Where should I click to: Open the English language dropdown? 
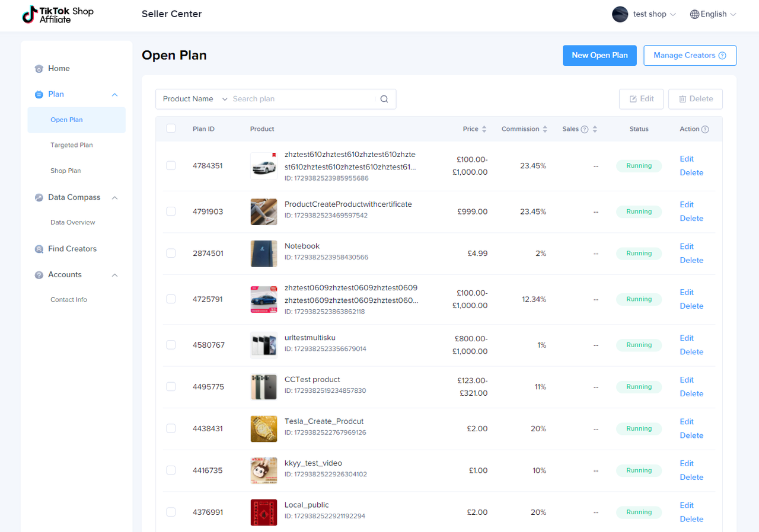(713, 14)
